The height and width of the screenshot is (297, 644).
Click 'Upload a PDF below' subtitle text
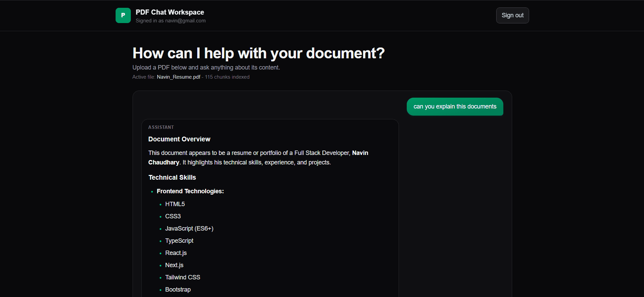pos(206,67)
